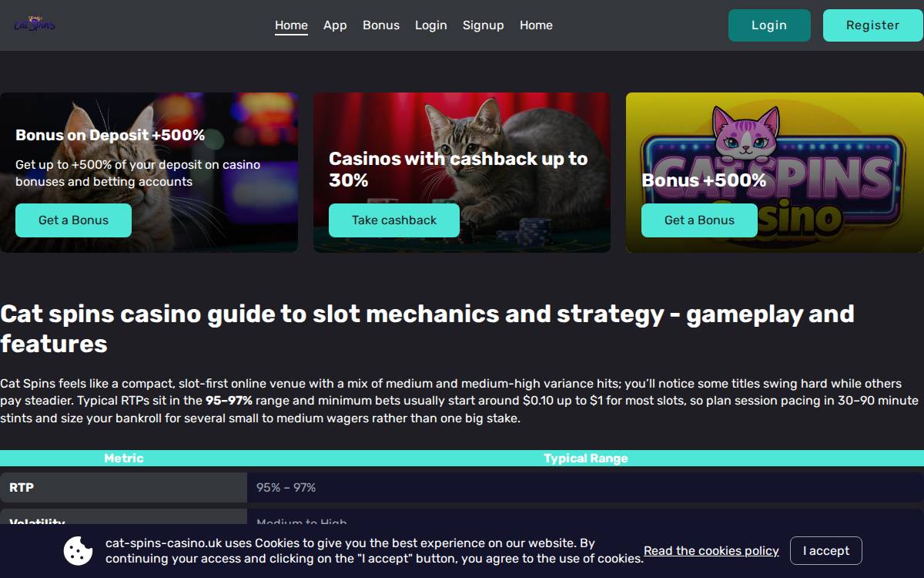Screen dimensions: 924x578
Task: Click the dark teal Login button
Action: coord(769,25)
